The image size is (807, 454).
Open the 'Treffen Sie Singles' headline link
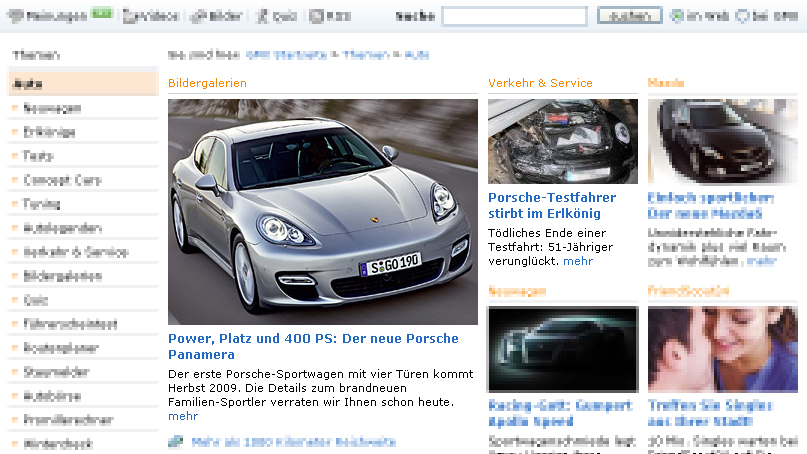coord(710,413)
